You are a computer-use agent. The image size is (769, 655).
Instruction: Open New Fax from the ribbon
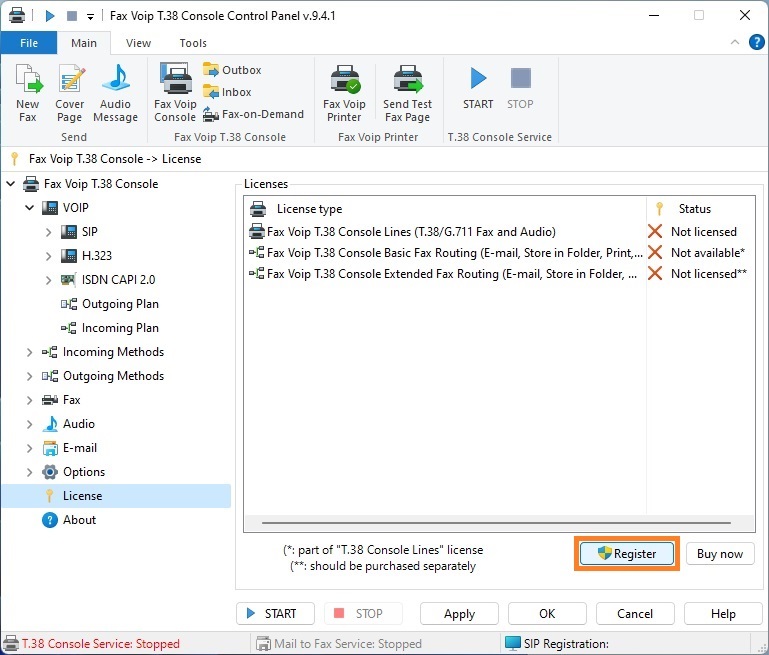point(28,93)
